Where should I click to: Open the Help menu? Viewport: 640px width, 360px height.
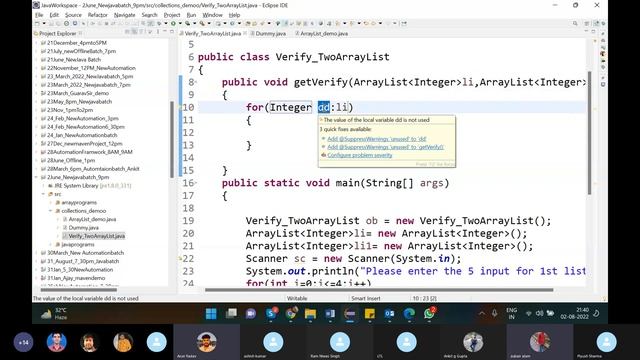tap(234, 15)
